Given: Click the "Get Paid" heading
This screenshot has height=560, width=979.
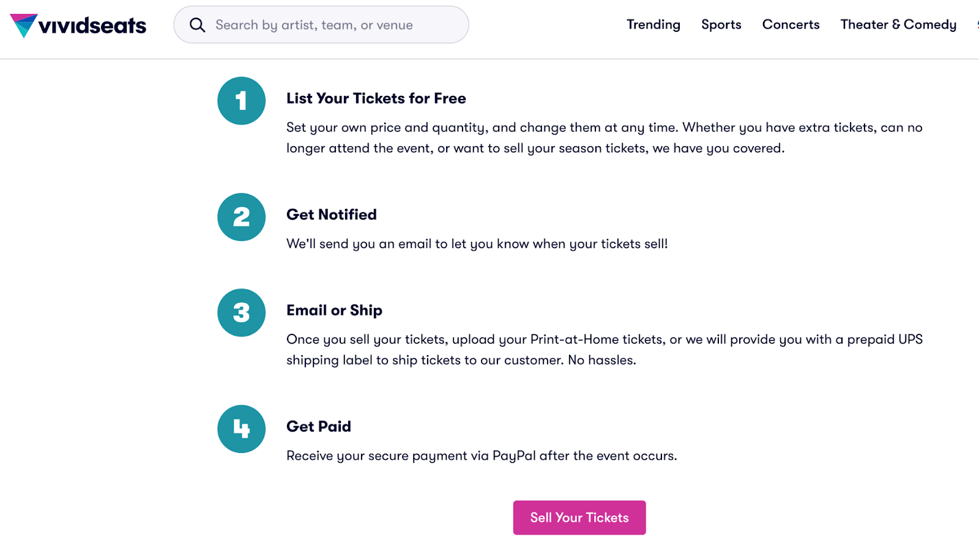Looking at the screenshot, I should (x=318, y=427).
